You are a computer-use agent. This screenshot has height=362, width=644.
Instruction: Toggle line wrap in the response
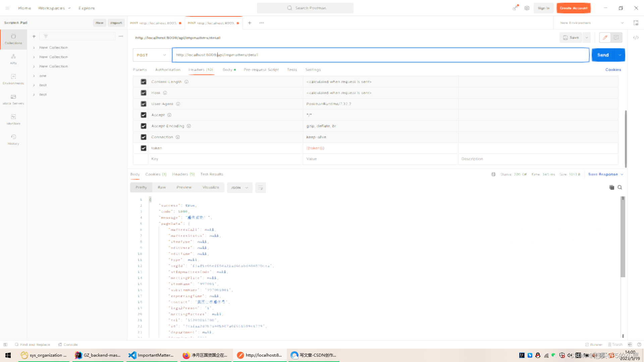[x=260, y=188]
